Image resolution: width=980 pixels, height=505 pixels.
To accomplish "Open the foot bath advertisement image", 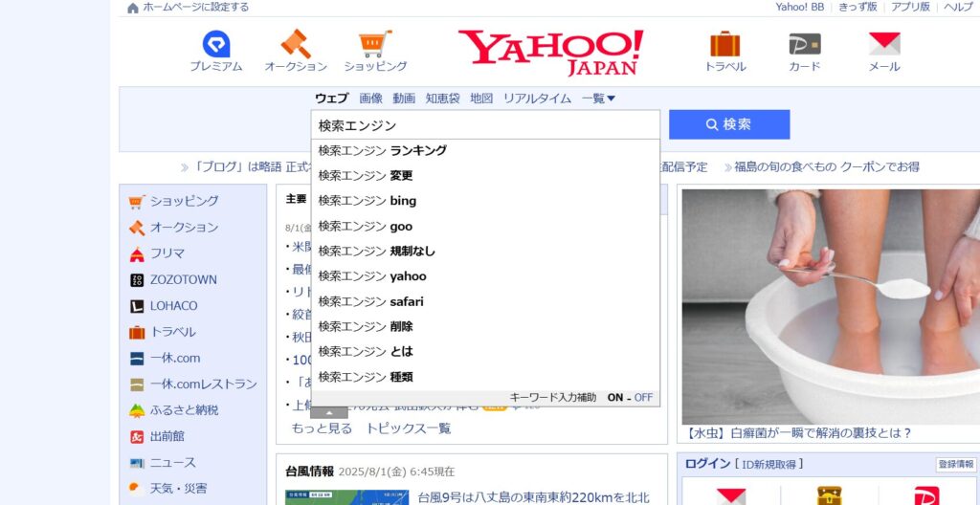I will point(832,307).
